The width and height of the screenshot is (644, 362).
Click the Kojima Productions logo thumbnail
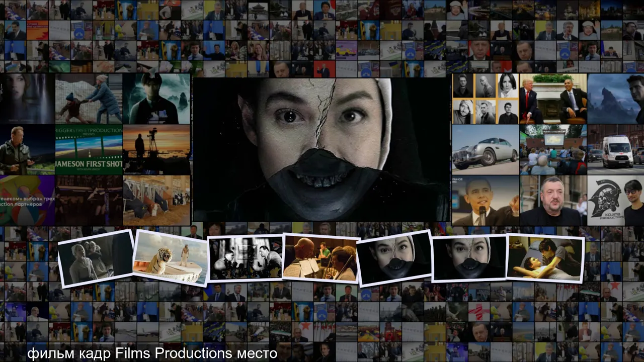[615, 200]
